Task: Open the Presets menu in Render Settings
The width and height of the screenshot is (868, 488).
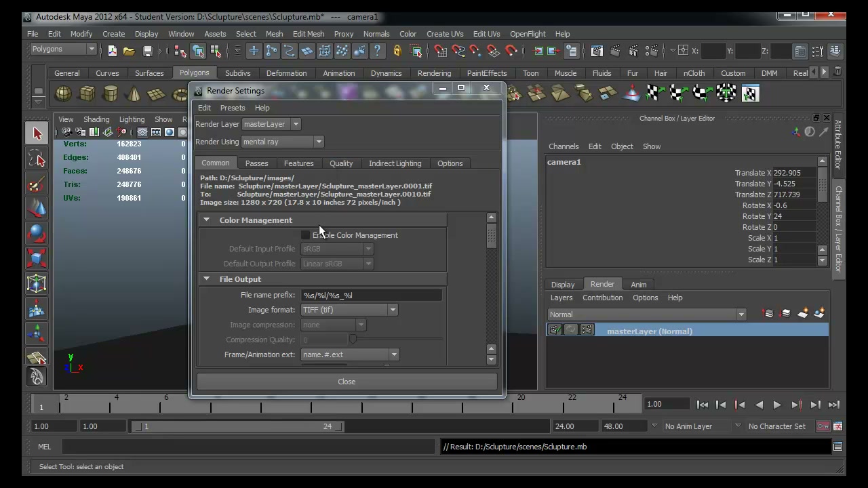Action: coord(233,108)
